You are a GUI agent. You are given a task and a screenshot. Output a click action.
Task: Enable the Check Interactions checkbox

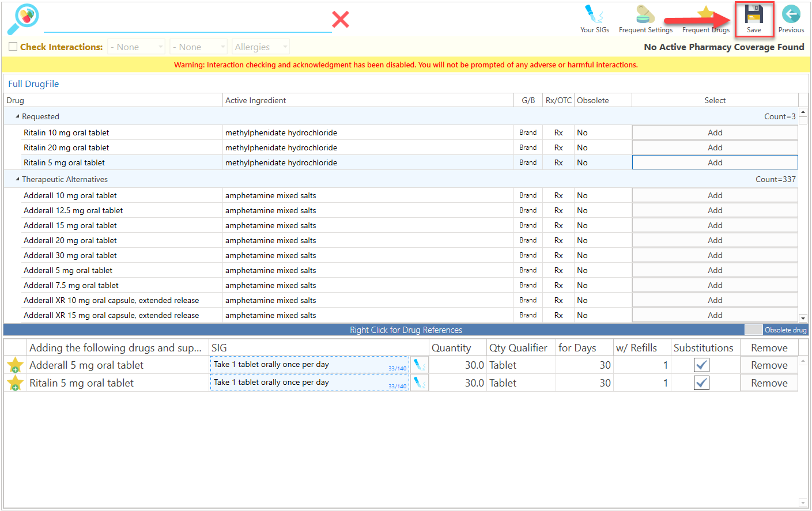(x=13, y=47)
